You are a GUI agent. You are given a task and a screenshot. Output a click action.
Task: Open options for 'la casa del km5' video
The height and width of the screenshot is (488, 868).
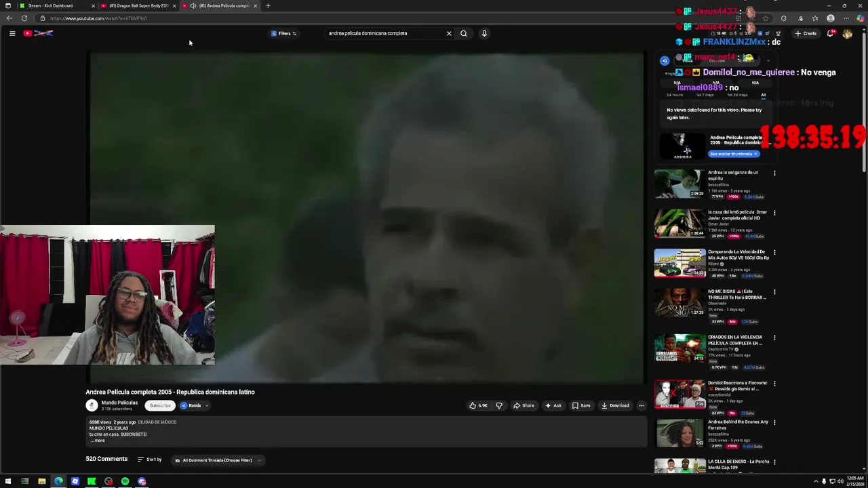pyautogui.click(x=774, y=213)
